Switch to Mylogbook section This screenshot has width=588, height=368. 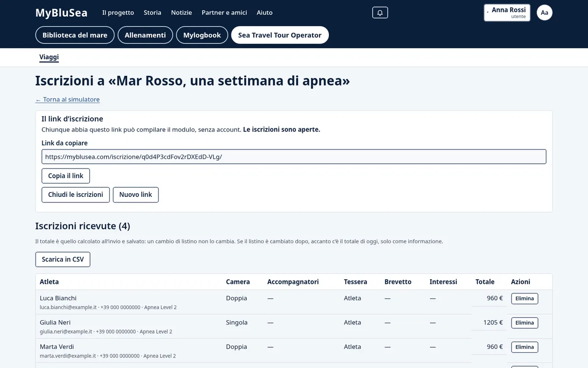[202, 35]
